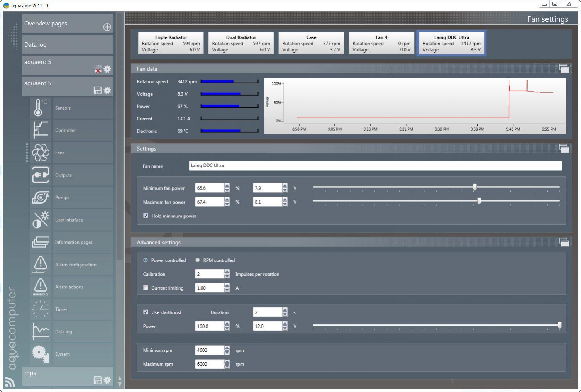Collapse the Advanced settings panel icon

click(x=564, y=242)
